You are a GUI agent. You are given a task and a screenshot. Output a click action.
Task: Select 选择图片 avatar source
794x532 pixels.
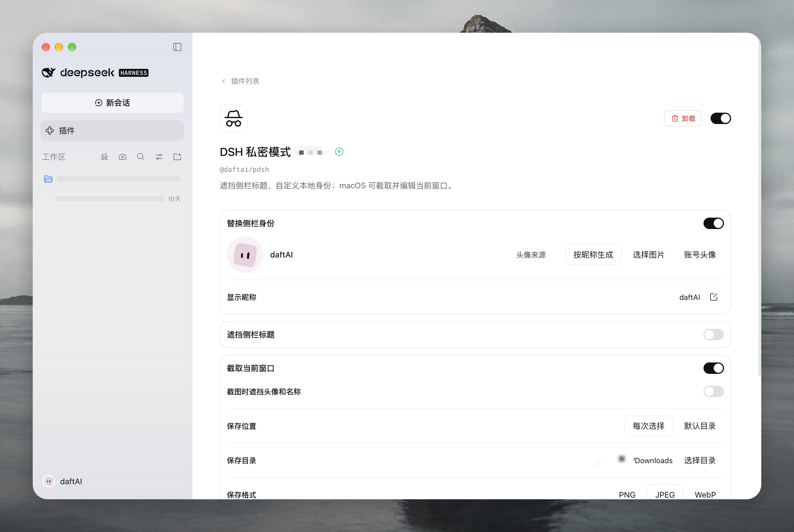pyautogui.click(x=648, y=255)
